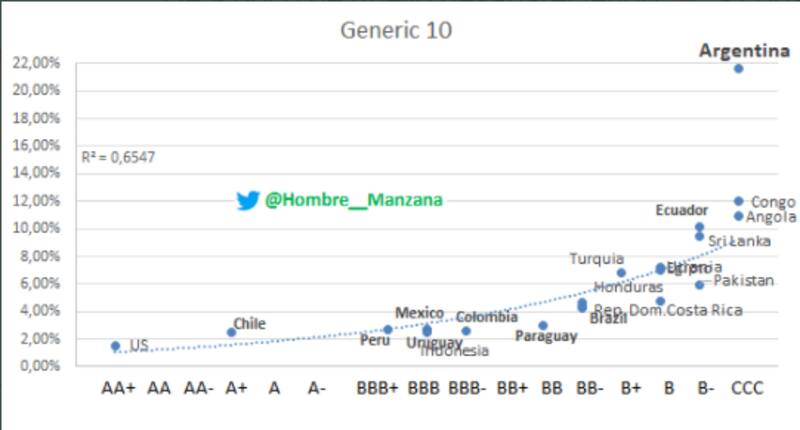Select the Paraguay data point
The width and height of the screenshot is (800, 430).
pos(542,326)
